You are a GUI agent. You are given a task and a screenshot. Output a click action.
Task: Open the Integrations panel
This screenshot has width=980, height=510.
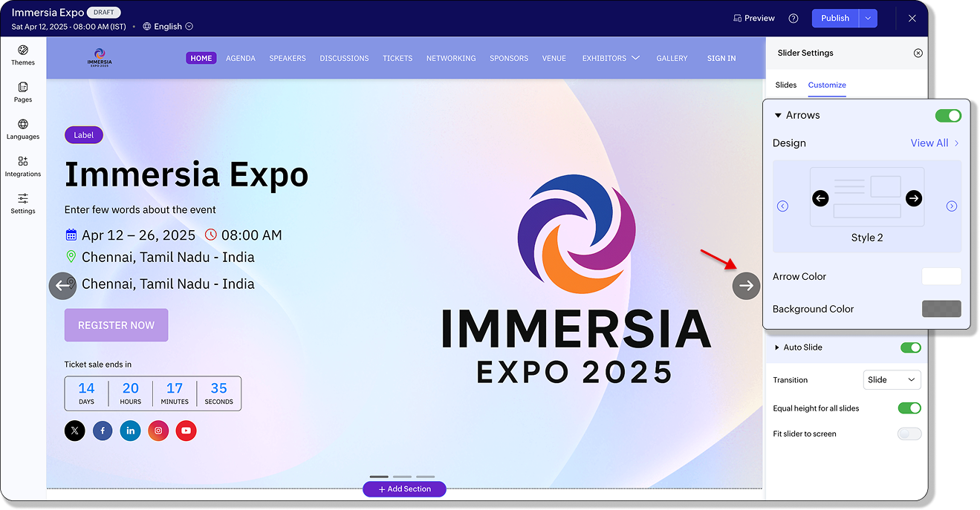coord(23,166)
